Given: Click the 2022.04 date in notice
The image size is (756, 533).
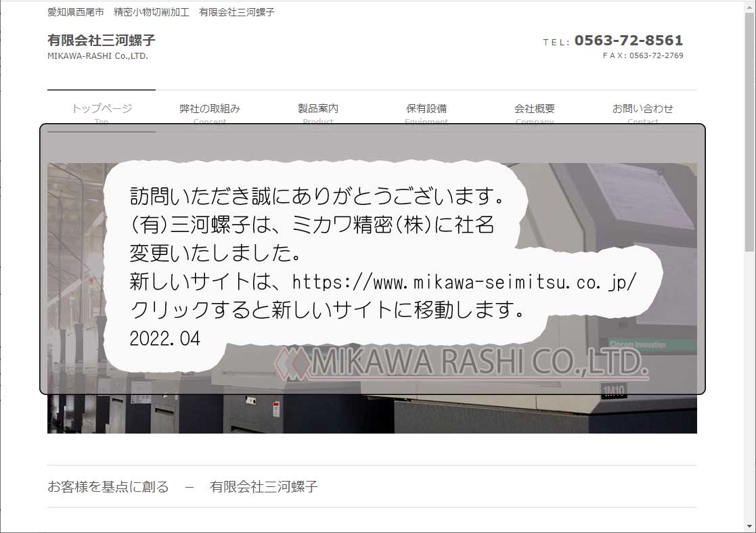Looking at the screenshot, I should coord(165,338).
